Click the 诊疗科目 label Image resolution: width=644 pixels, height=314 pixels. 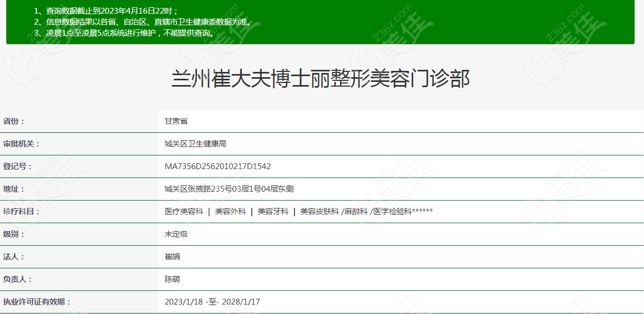click(22, 212)
